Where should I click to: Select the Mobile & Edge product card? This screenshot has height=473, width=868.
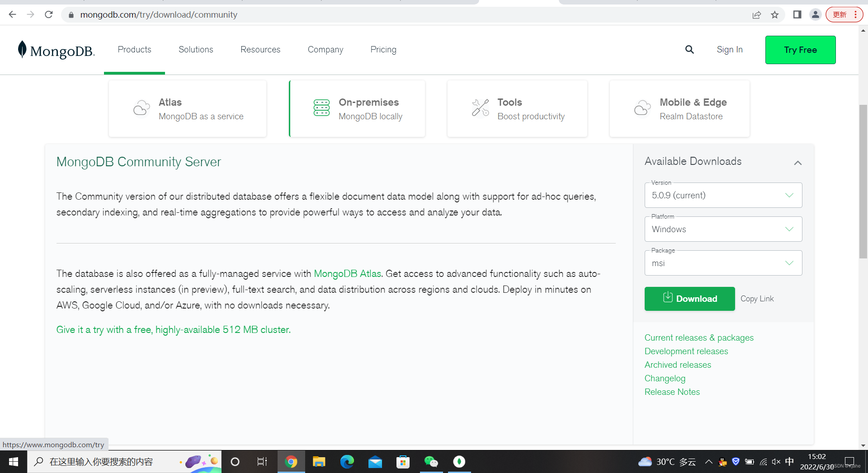tap(679, 109)
